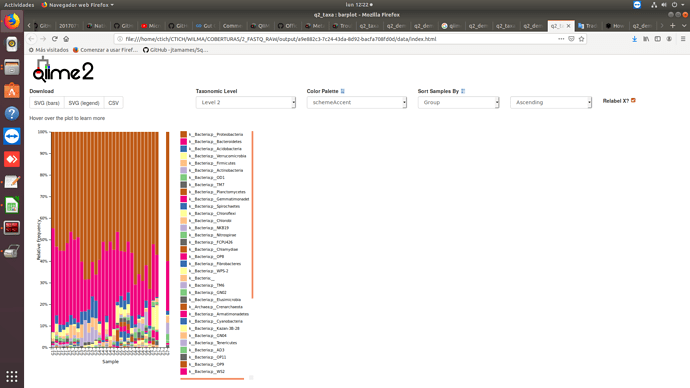Click the k__Archaea;p__Crenarchaeota legend label
The width and height of the screenshot is (690, 388).
[x=216, y=307]
